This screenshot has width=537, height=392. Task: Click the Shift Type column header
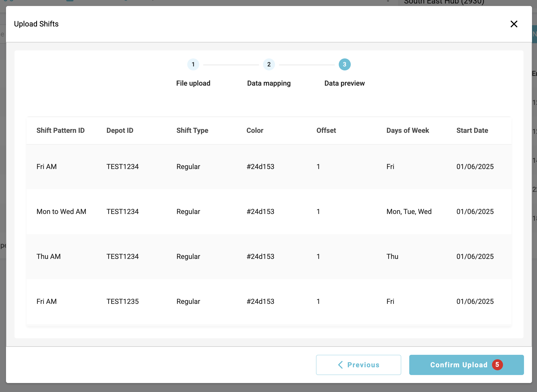tap(192, 130)
